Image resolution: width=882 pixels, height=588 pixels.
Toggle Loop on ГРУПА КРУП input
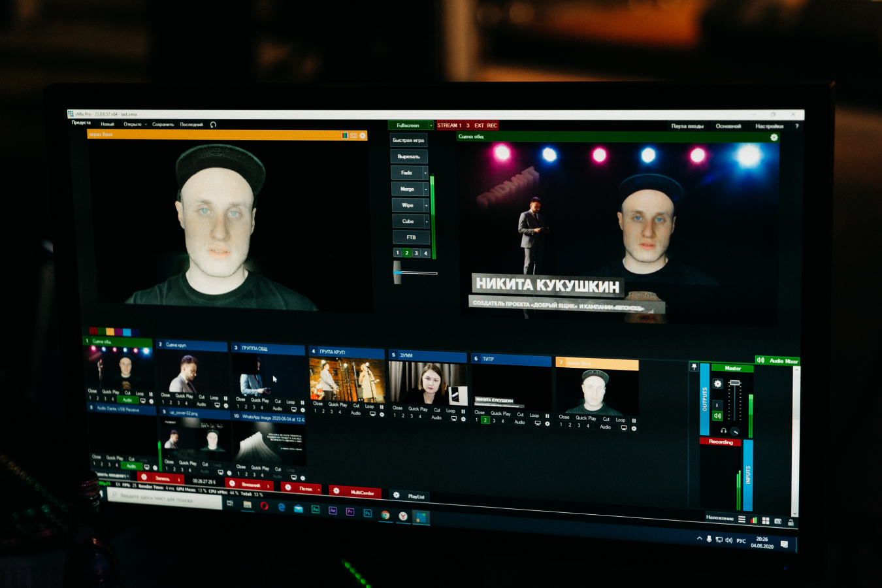tap(369, 406)
